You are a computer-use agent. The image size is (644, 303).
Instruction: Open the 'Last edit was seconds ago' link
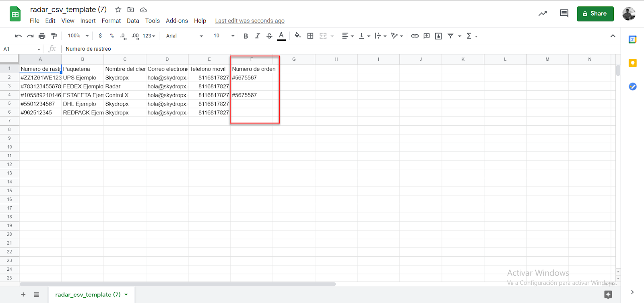(250, 21)
